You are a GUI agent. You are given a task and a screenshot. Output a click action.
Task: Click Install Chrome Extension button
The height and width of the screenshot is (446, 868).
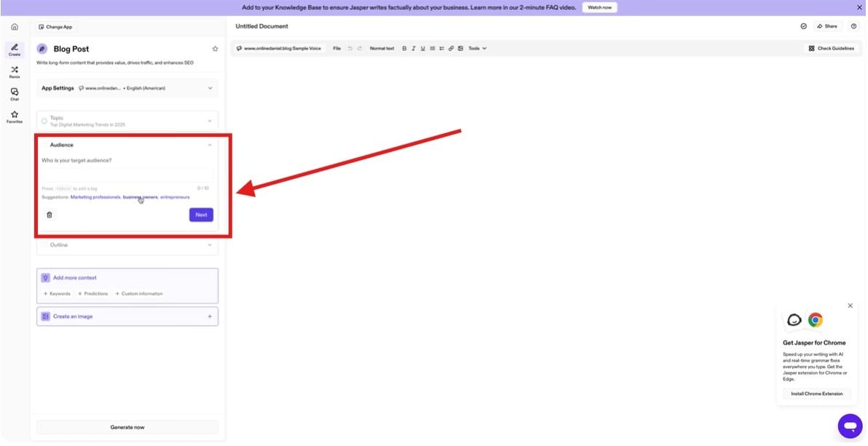click(816, 394)
